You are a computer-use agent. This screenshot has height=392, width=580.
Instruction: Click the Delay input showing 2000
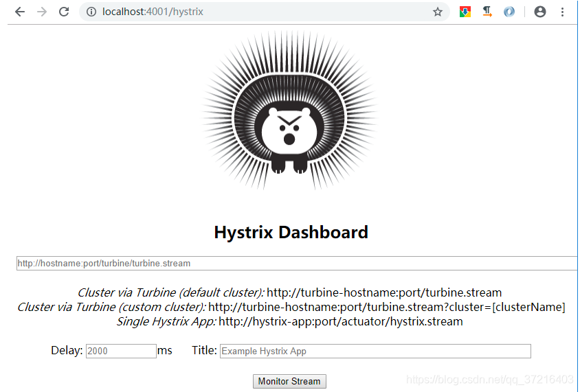121,351
